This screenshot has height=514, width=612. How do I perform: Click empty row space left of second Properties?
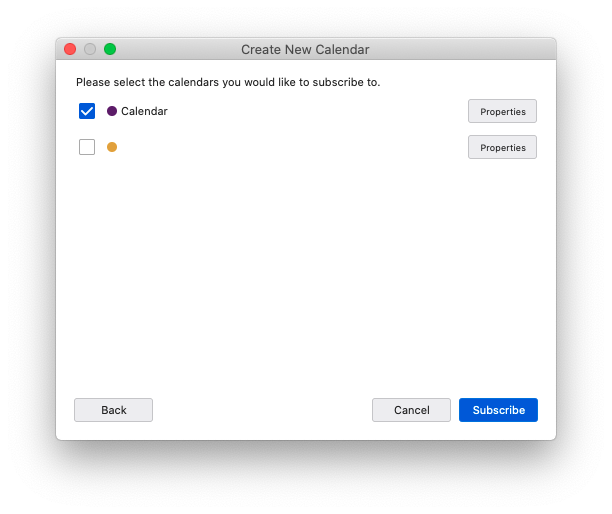click(293, 147)
